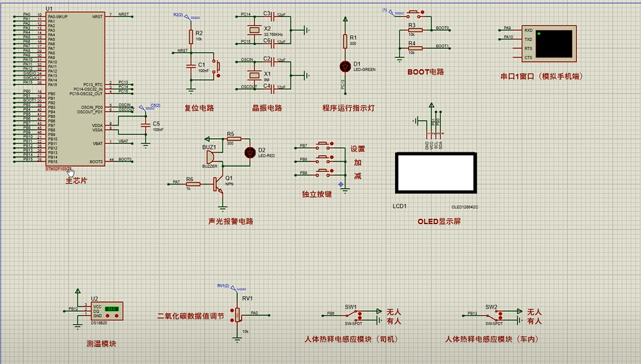Click the 串口1窗口（模拟手机端）label
The image size is (641, 364).
[542, 76]
